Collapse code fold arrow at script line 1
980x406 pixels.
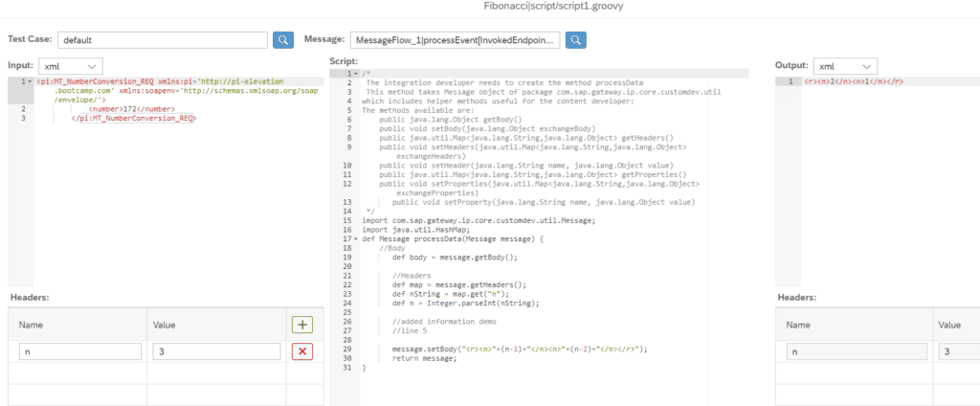point(356,74)
